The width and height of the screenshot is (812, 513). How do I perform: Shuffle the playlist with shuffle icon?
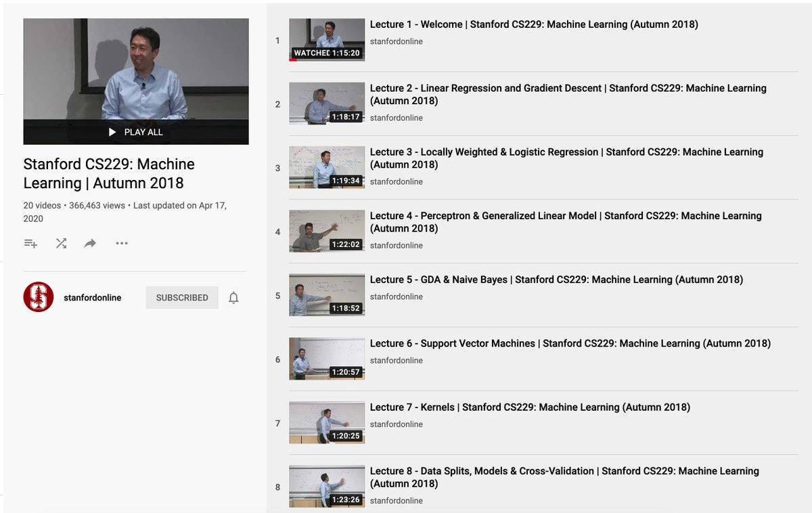(x=61, y=244)
